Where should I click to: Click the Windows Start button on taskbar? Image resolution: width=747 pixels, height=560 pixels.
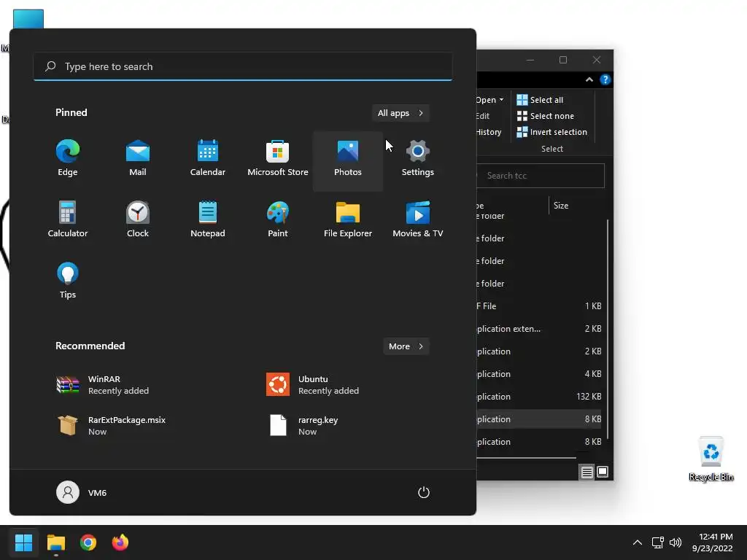23,542
